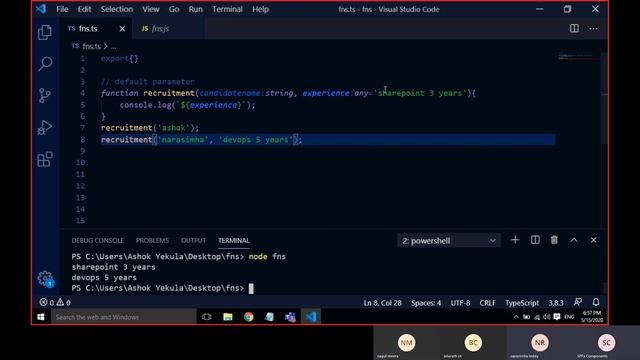This screenshot has height=360, width=640.
Task: Click the BC participant avatar
Action: click(473, 342)
